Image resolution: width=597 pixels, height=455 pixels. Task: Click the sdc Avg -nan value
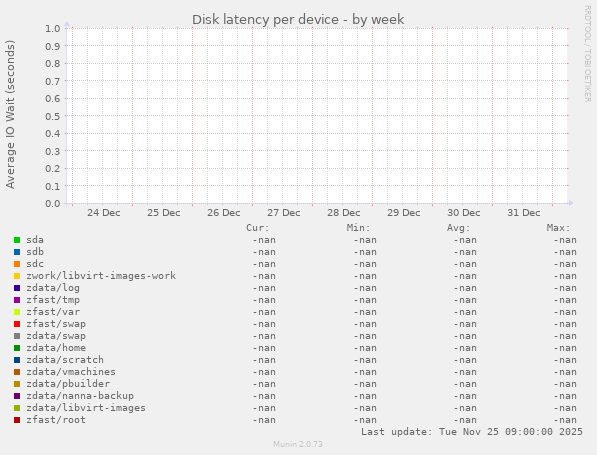pyautogui.click(x=465, y=264)
